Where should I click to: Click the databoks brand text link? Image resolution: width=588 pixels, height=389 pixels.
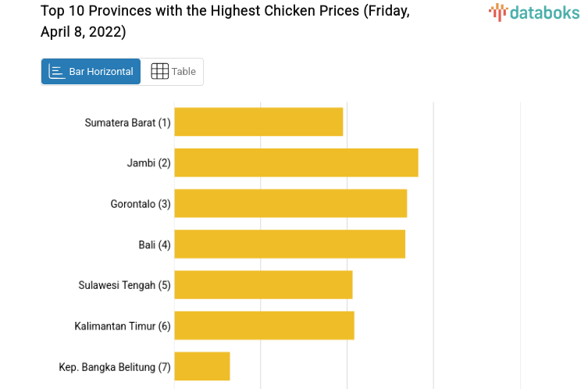[544, 12]
